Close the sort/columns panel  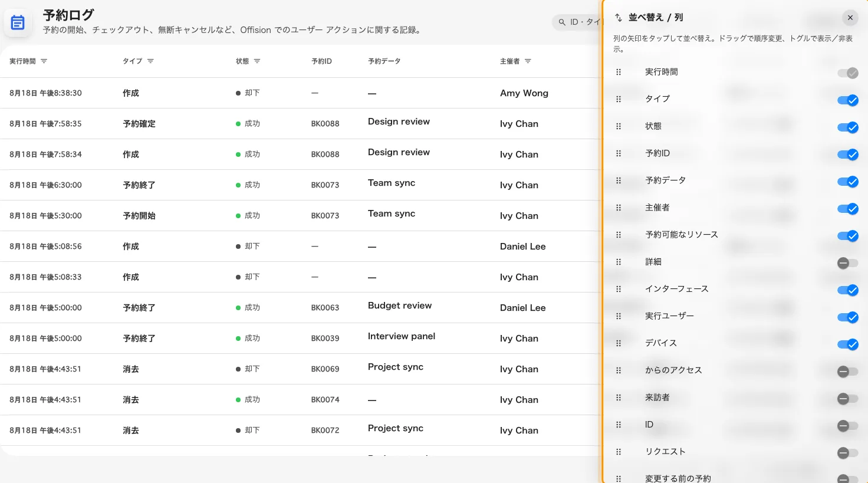click(850, 18)
